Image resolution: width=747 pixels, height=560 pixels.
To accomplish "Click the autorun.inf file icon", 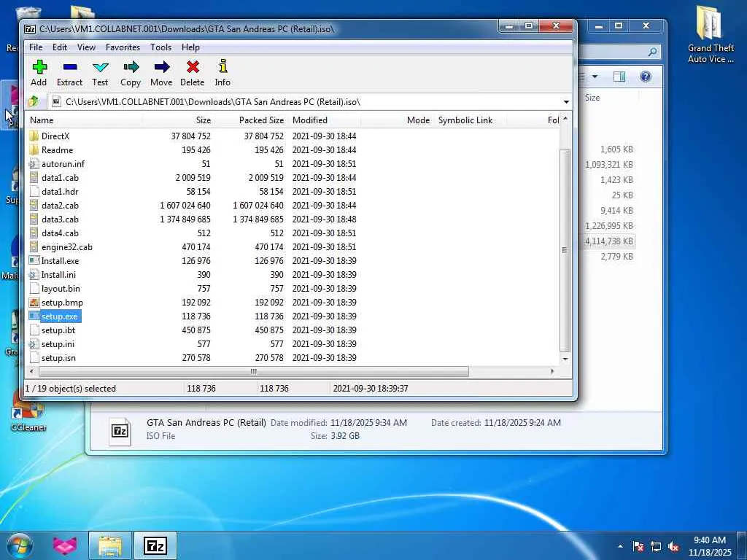I will tap(34, 164).
